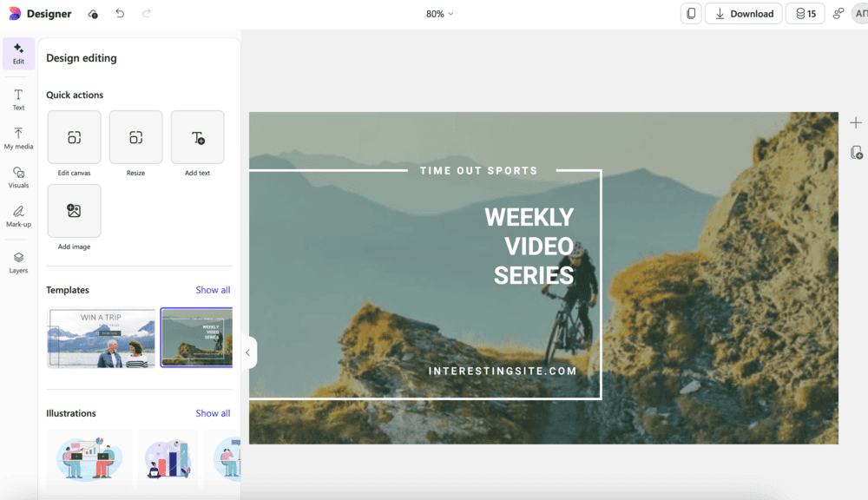Select the WEEKLY VIDEO SERIES heading on canvas
Viewport: 868px width, 500px height.
pyautogui.click(x=529, y=247)
